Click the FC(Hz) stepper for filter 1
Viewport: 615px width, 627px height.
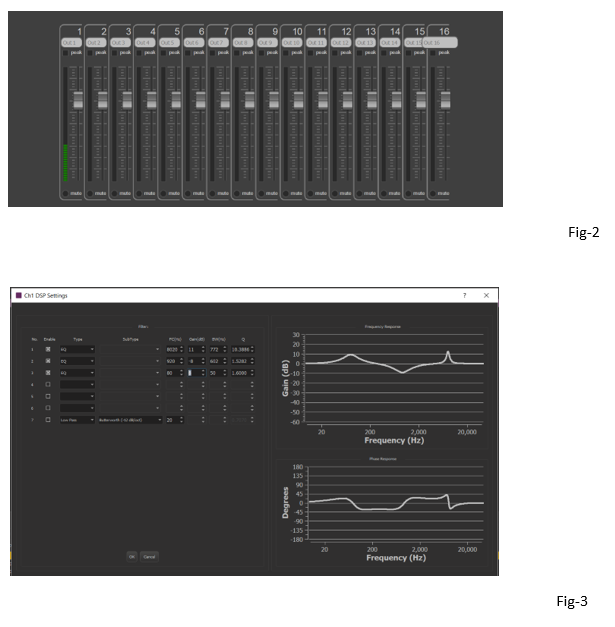[x=181, y=349]
